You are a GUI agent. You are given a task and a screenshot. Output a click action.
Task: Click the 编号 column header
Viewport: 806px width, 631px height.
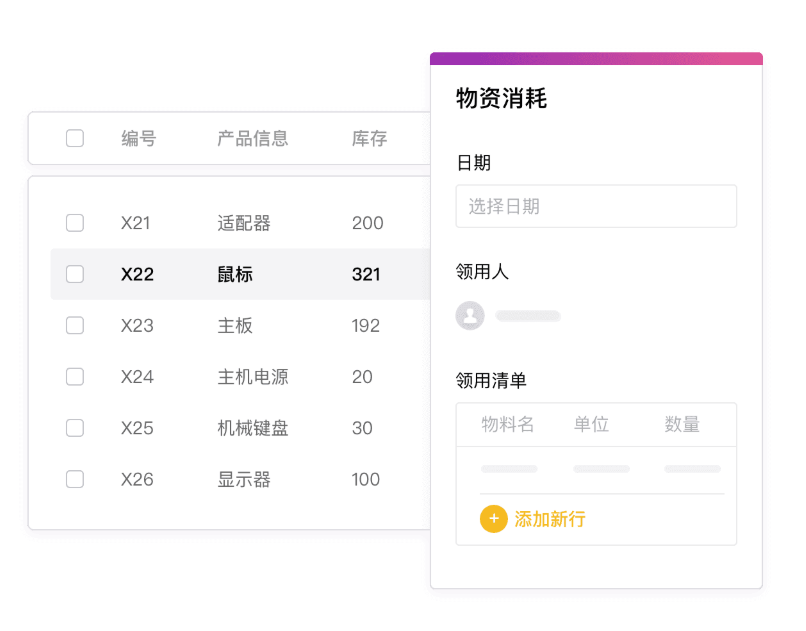point(139,138)
